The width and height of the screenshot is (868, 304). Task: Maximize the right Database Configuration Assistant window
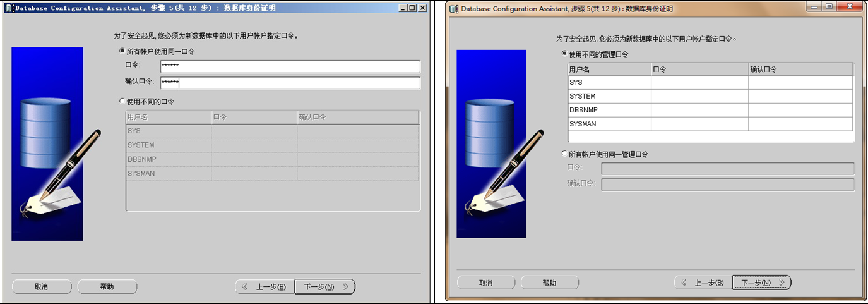click(829, 6)
